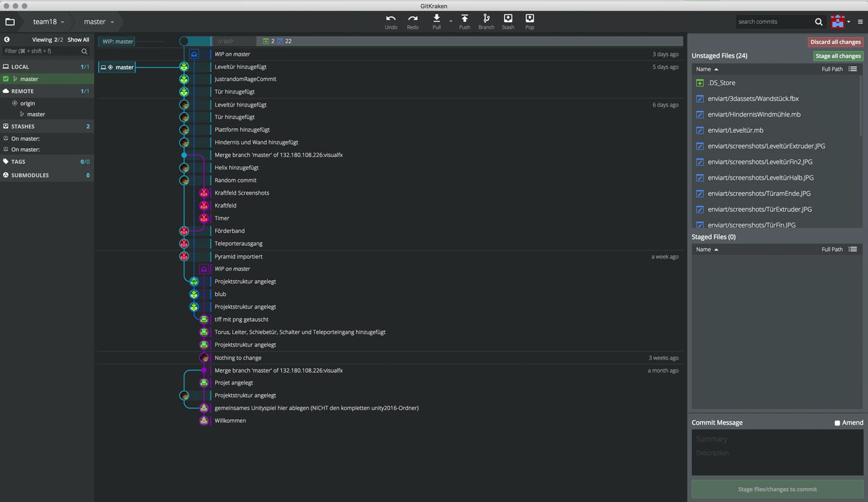The image size is (868, 502).
Task: Collapse the LOCAL section
Action: click(x=47, y=66)
